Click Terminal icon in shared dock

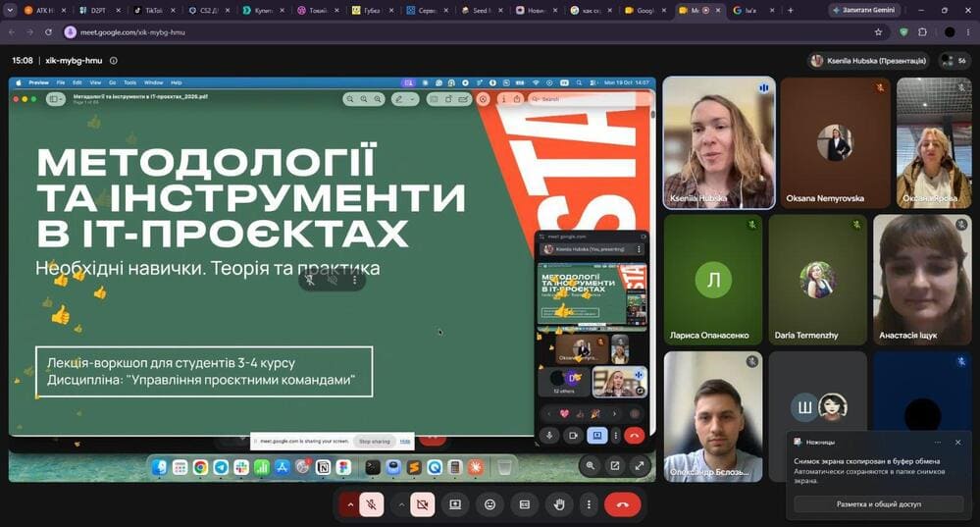pos(373,467)
